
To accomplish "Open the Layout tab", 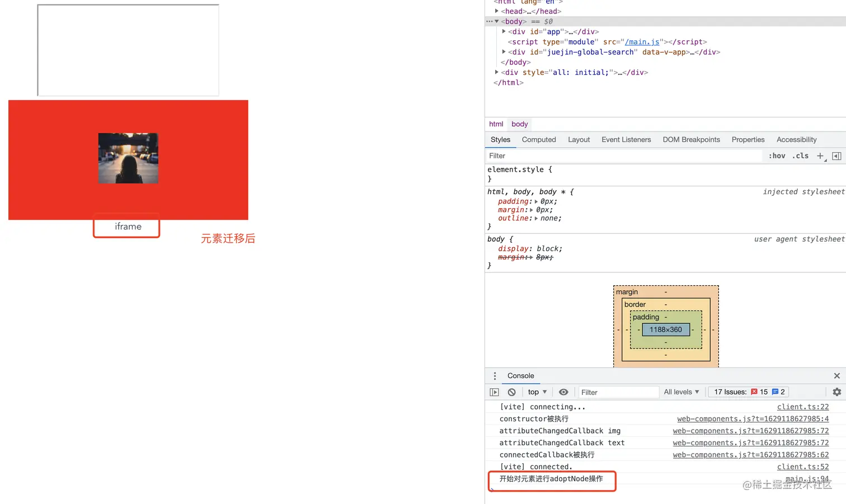I will point(579,140).
